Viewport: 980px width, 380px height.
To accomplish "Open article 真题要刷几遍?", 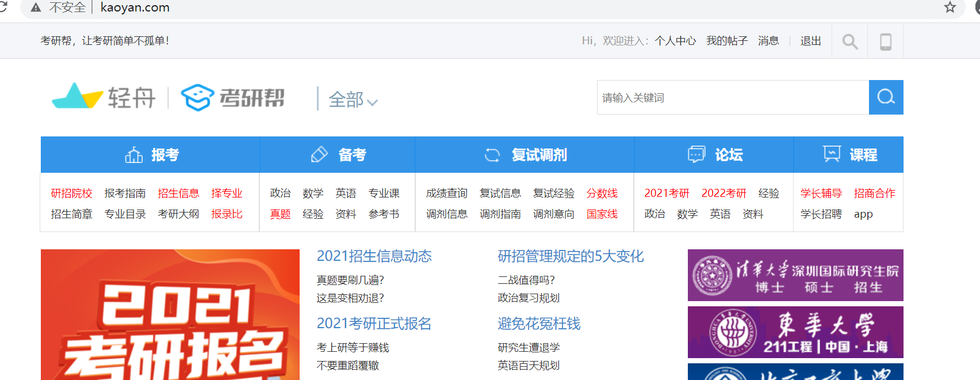I will tap(350, 280).
